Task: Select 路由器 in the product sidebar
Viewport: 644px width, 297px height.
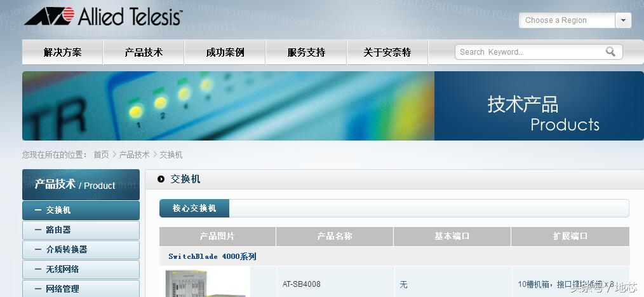Action: pyautogui.click(x=81, y=230)
